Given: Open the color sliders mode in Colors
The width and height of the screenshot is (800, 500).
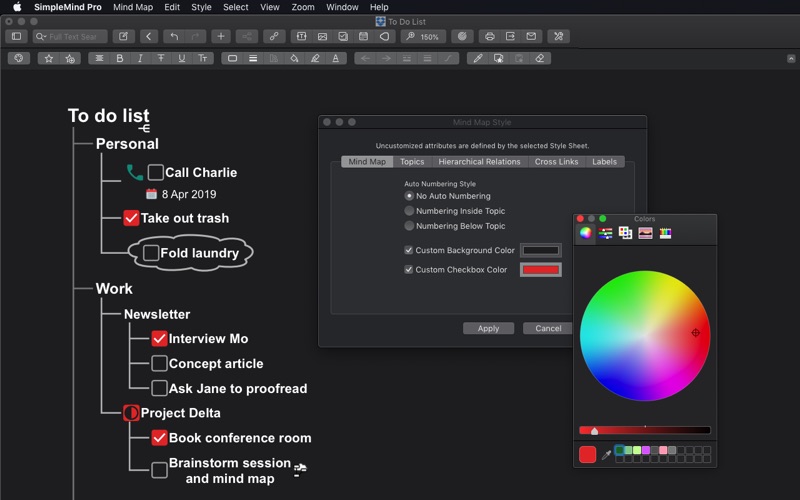Looking at the screenshot, I should pyautogui.click(x=606, y=233).
